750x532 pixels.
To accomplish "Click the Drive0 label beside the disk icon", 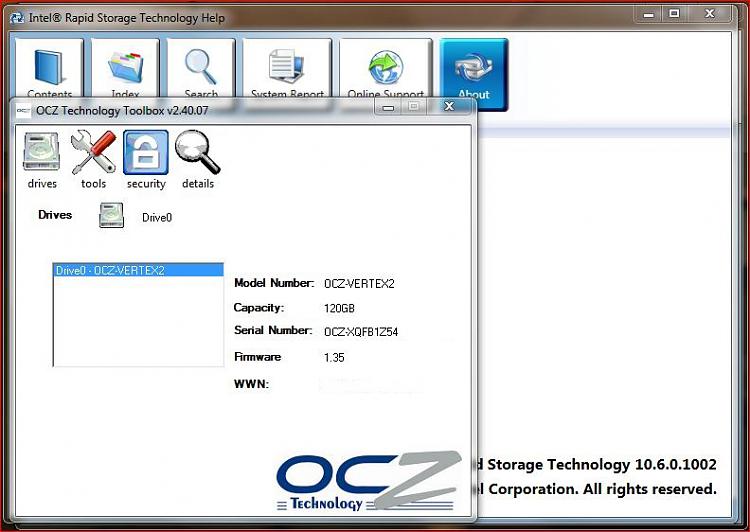I will [157, 218].
